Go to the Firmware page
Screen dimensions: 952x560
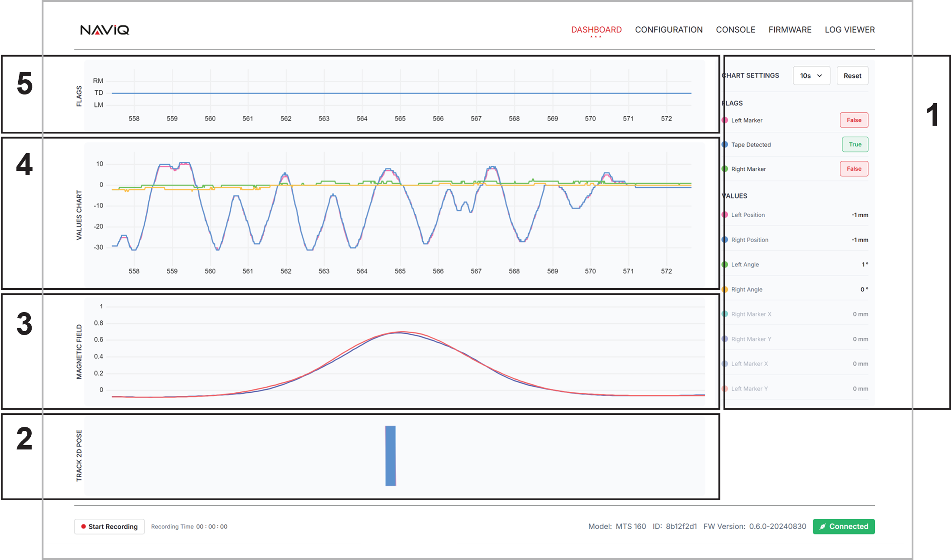click(789, 30)
